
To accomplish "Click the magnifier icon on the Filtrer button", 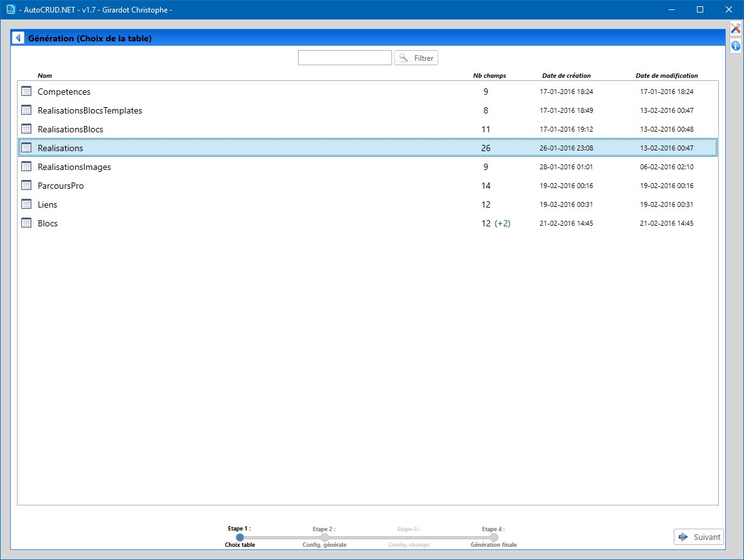I will tap(403, 58).
